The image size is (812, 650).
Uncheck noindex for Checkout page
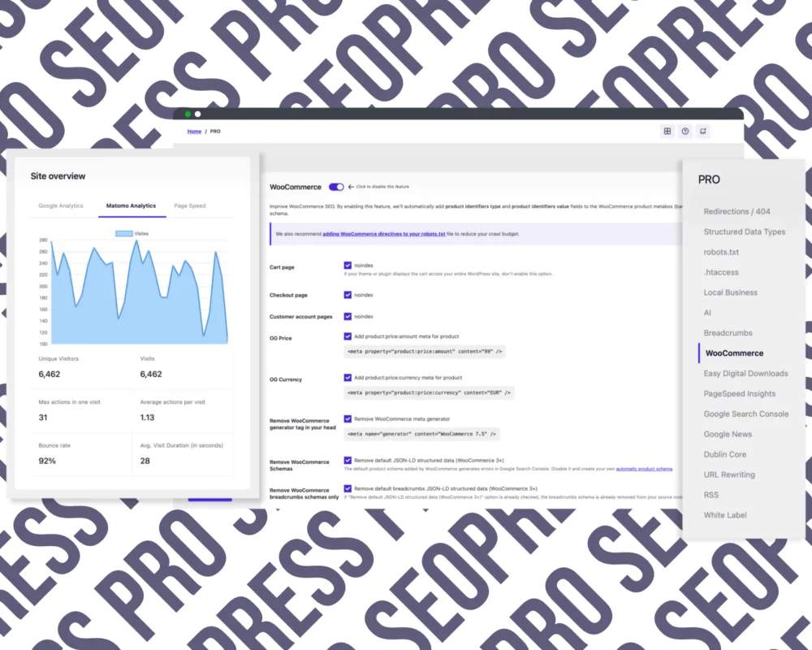point(348,295)
